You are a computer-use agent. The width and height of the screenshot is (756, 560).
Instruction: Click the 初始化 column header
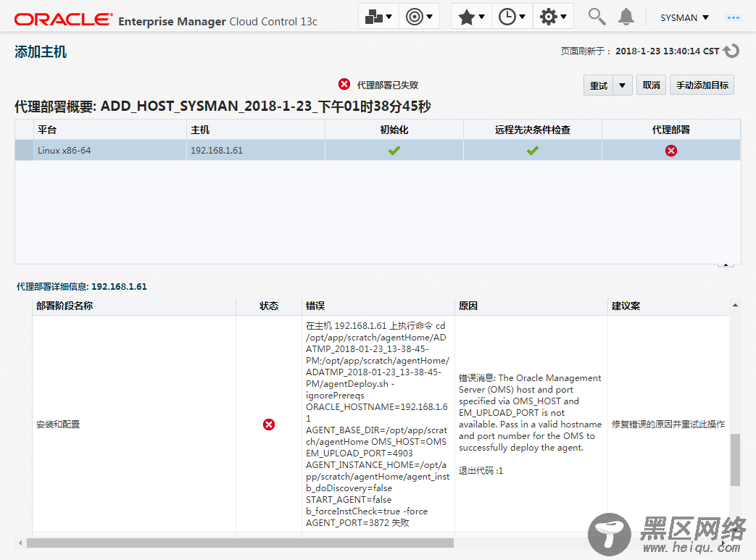coord(394,130)
